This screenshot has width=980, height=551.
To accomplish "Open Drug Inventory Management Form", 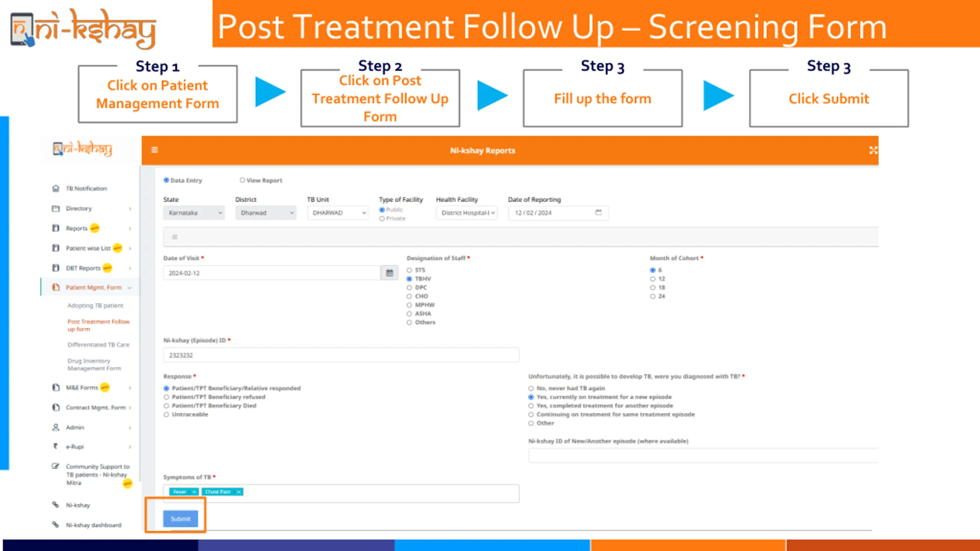I will pos(94,364).
